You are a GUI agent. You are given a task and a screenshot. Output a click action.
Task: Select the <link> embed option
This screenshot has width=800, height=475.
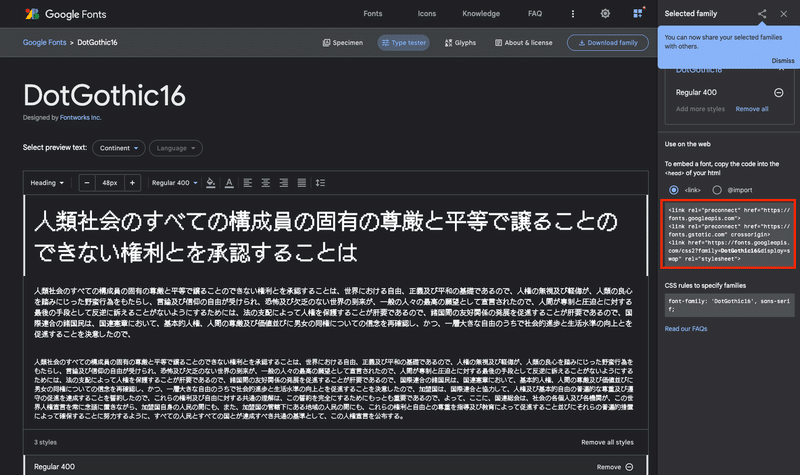(673, 190)
